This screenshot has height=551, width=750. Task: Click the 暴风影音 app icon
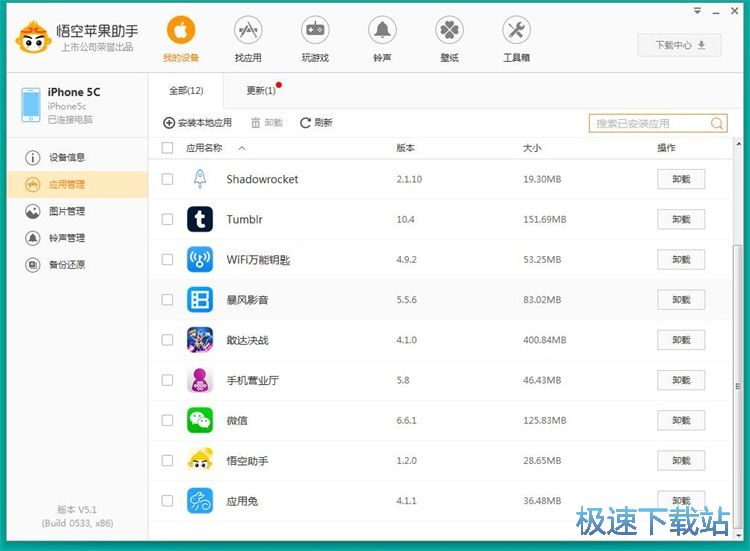coord(200,299)
